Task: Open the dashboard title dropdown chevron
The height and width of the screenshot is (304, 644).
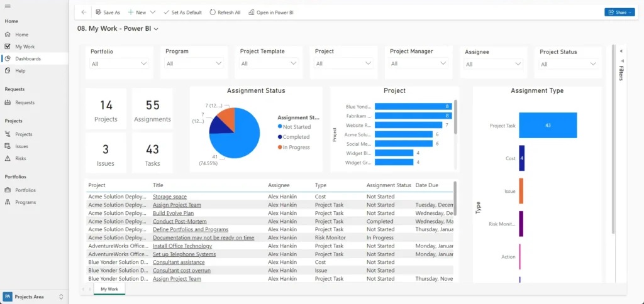Action: 156,29
